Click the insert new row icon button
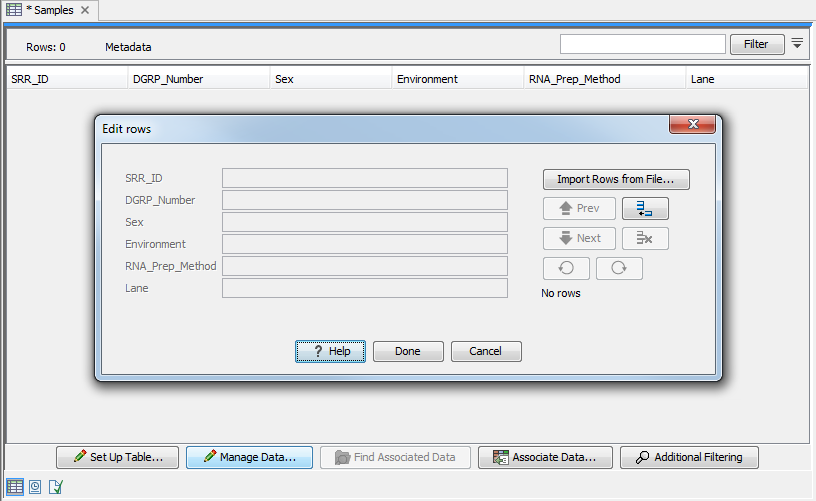 pos(645,209)
